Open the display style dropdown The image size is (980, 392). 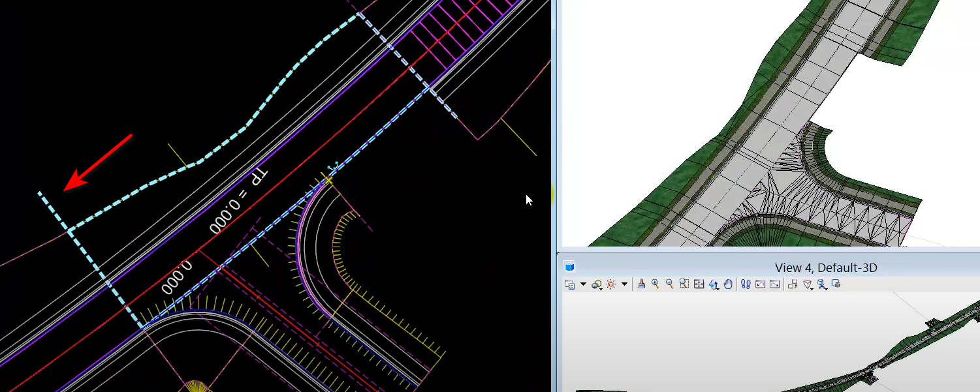tap(597, 284)
